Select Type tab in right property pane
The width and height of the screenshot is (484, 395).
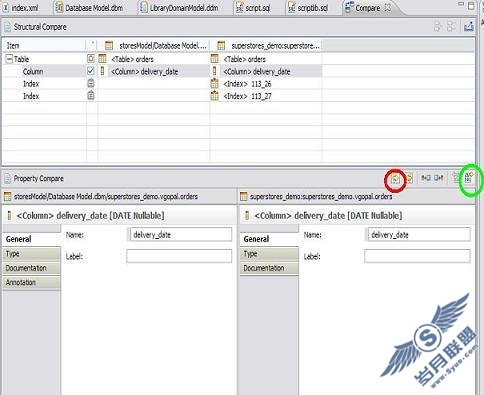269,254
